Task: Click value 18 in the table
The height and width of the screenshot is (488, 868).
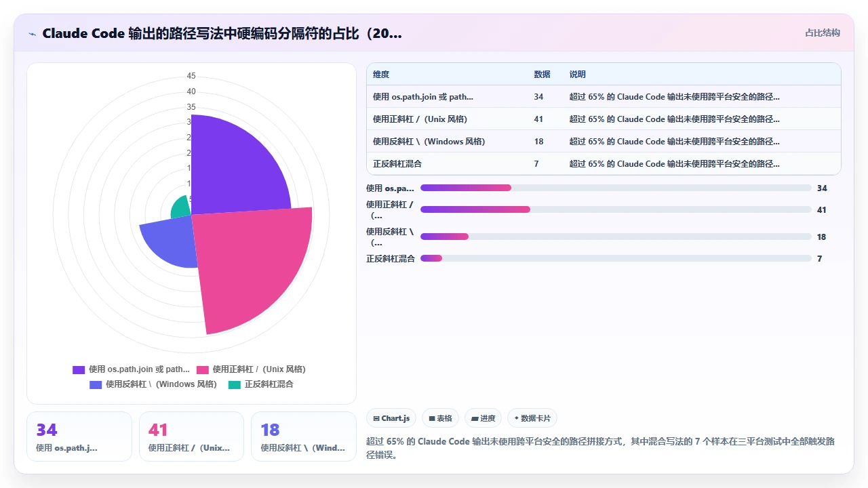Action: click(538, 142)
